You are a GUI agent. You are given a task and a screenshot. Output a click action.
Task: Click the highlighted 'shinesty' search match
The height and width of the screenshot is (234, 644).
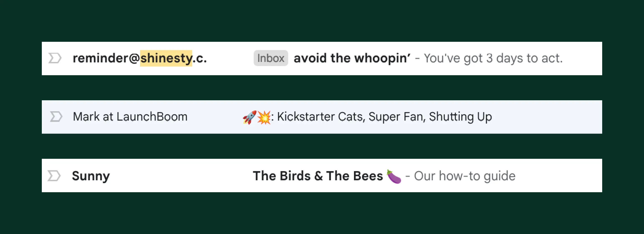click(x=166, y=58)
